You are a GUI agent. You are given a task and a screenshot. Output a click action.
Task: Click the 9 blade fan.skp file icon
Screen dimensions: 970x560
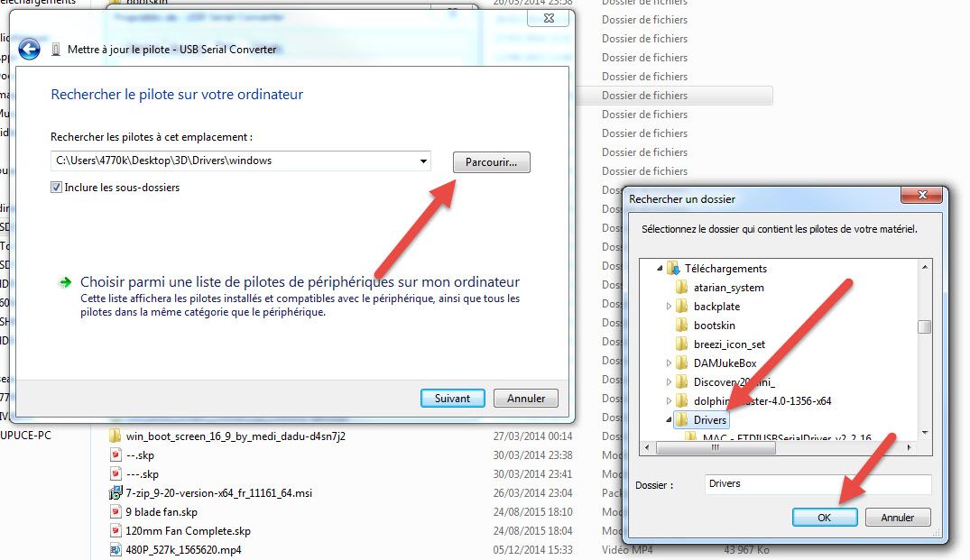pos(115,512)
